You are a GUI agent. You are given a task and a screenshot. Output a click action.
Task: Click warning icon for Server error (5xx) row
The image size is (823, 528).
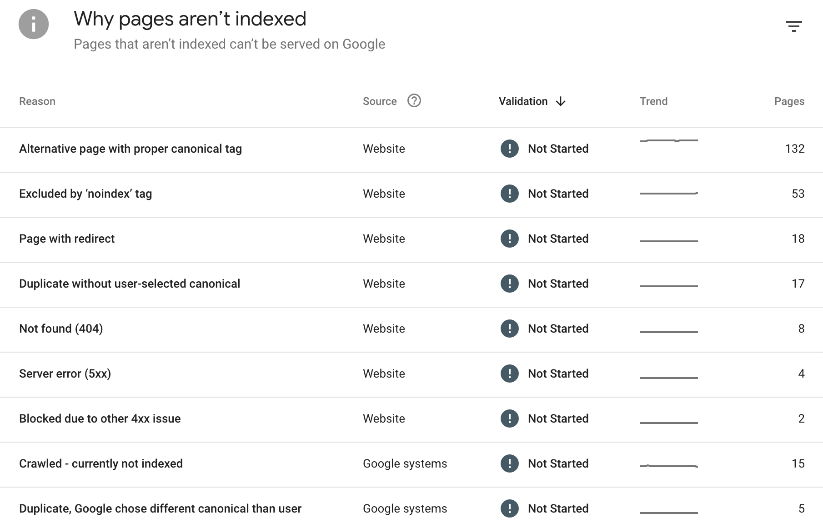[510, 374]
